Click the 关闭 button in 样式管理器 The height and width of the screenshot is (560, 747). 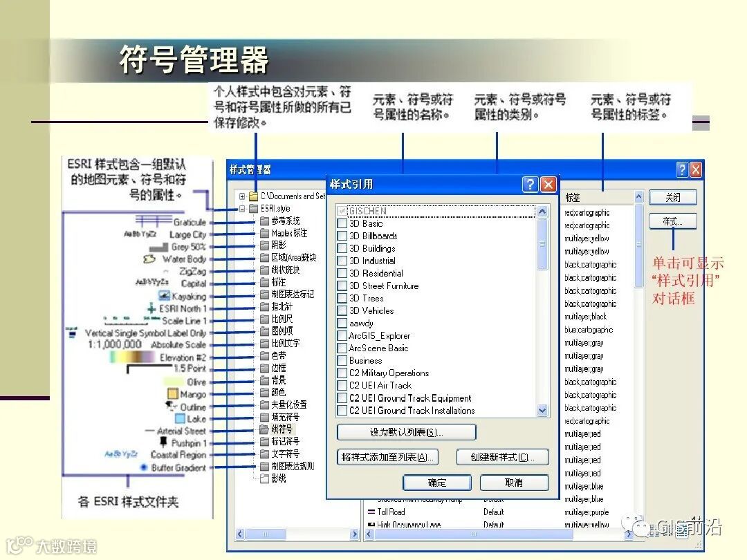pyautogui.click(x=673, y=197)
